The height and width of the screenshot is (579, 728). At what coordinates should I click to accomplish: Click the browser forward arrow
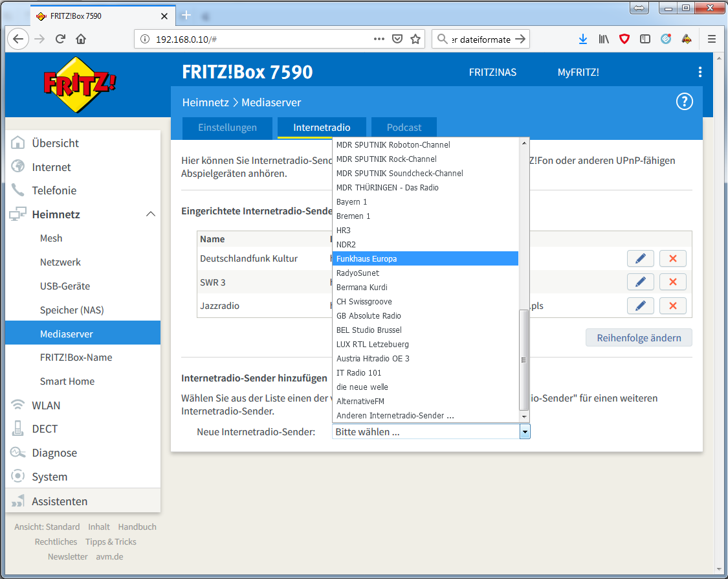39,39
